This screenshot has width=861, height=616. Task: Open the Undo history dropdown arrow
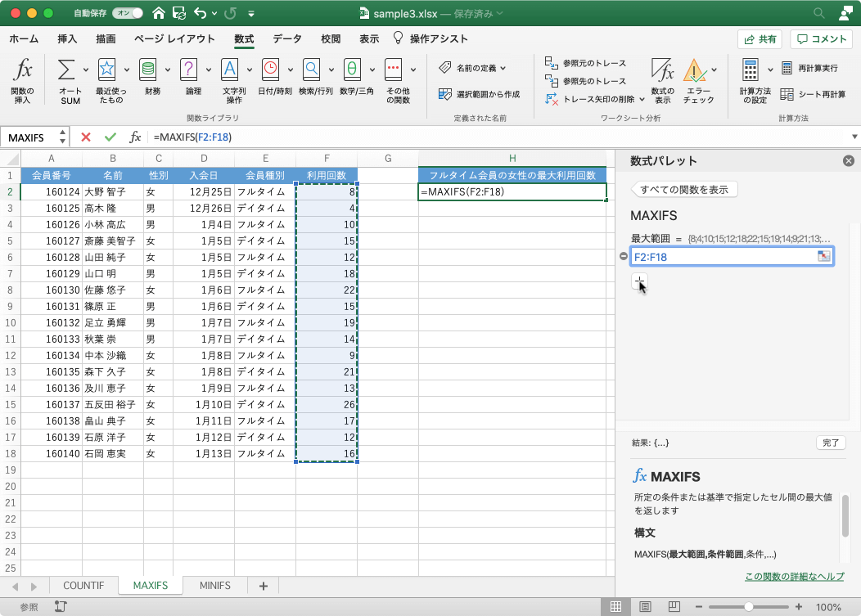[214, 13]
